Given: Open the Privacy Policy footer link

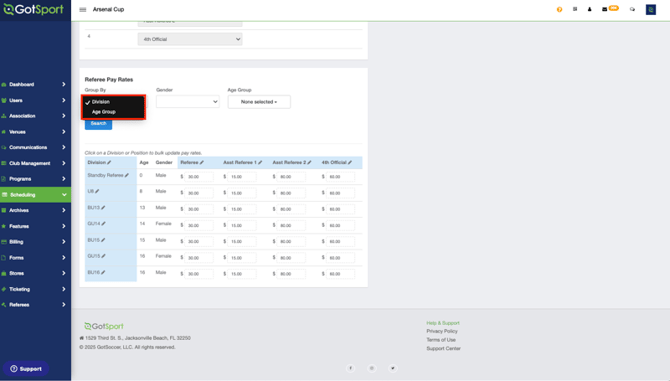Looking at the screenshot, I should (x=442, y=331).
